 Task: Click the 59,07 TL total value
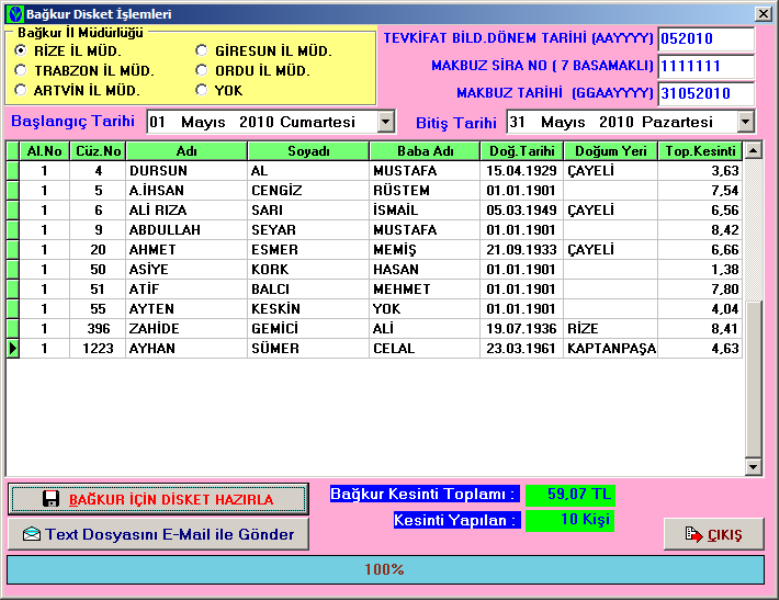[570, 494]
